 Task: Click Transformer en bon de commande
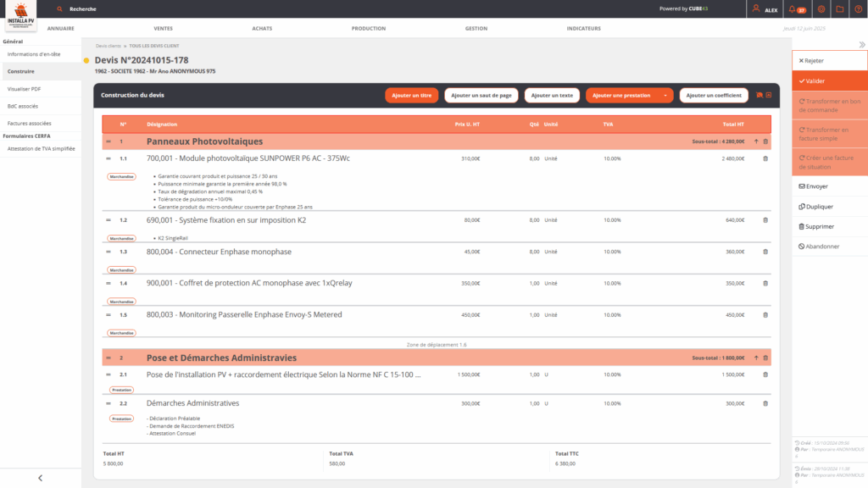click(x=829, y=106)
